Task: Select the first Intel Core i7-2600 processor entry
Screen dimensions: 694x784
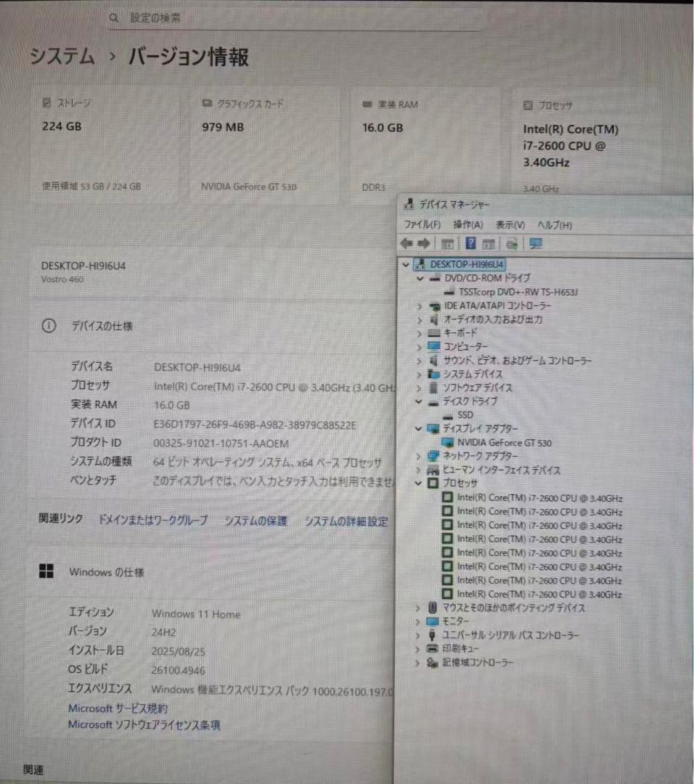Action: pos(541,497)
